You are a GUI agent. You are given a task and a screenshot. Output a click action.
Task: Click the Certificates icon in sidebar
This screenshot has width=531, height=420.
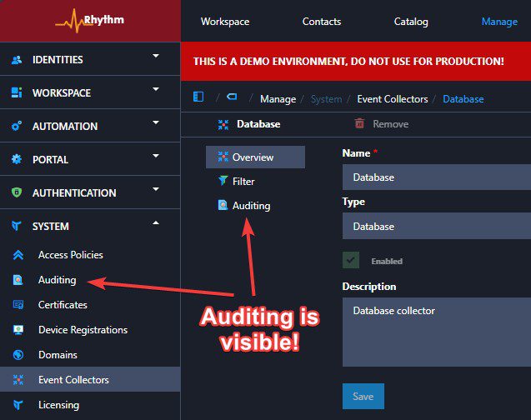18,305
